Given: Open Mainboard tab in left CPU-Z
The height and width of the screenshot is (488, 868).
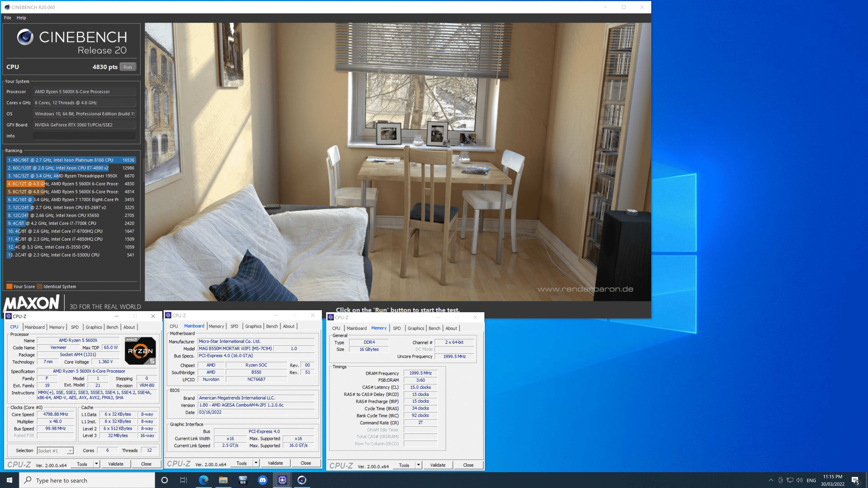Looking at the screenshot, I should (34, 327).
